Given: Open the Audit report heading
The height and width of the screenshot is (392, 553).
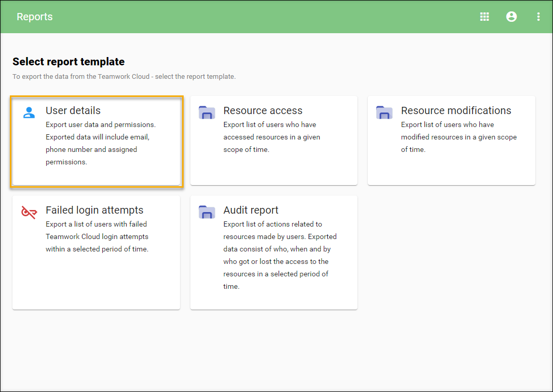Looking at the screenshot, I should [251, 210].
